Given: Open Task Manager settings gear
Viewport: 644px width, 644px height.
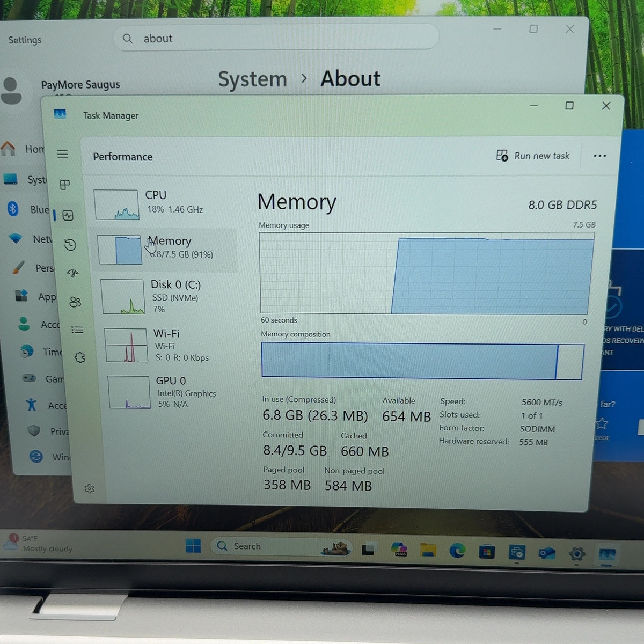Looking at the screenshot, I should click(89, 489).
